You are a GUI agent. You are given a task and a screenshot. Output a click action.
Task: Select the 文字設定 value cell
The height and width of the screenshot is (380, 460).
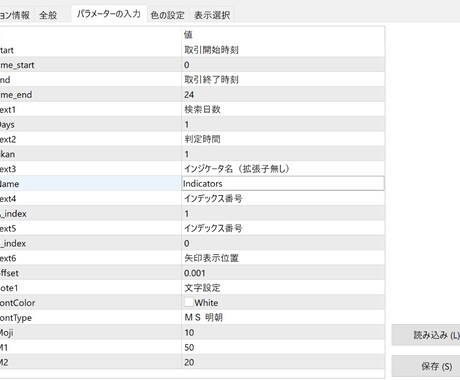pyautogui.click(x=283, y=288)
